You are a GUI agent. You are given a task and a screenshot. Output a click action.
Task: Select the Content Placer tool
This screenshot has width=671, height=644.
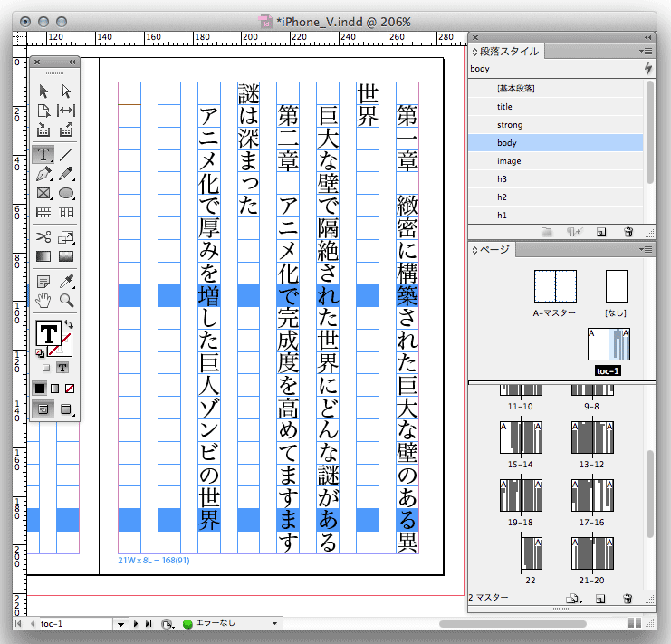click(66, 130)
